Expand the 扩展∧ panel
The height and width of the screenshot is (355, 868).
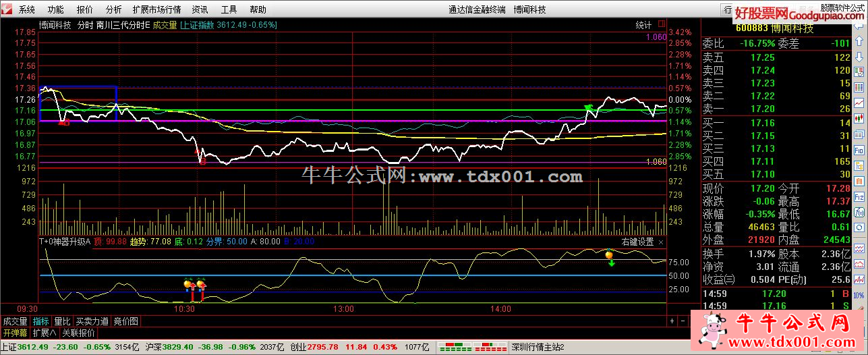[45, 333]
